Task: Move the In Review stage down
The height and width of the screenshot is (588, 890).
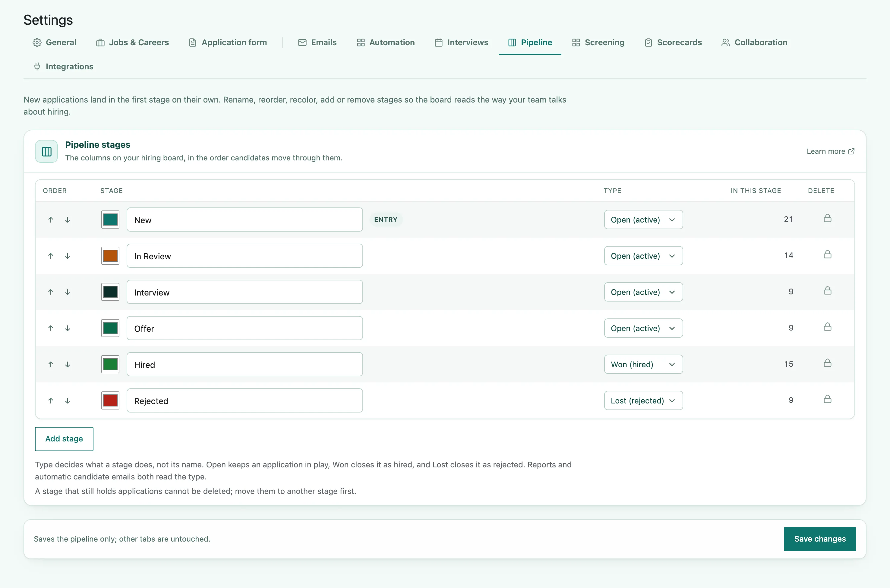Action: (68, 256)
